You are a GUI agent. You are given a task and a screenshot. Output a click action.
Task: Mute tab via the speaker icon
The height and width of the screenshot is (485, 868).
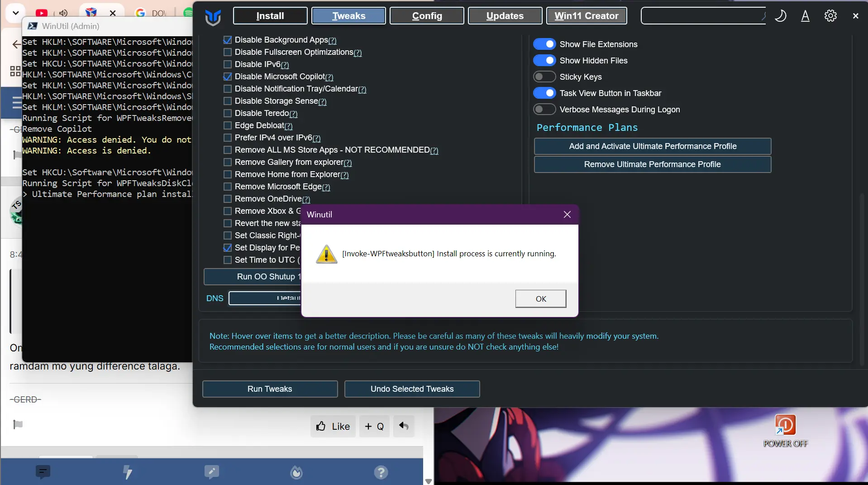pos(63,13)
